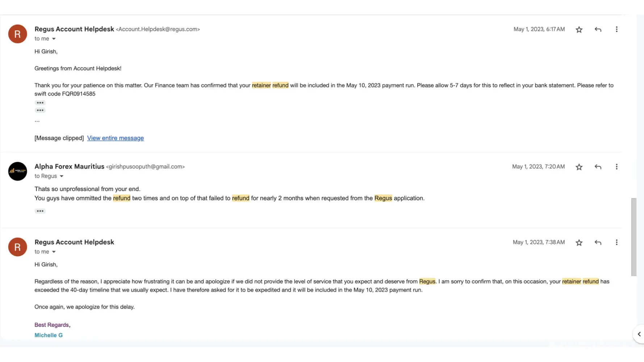The width and height of the screenshot is (644, 362).
Task: Open more options for 7:38 AM email
Action: point(616,243)
